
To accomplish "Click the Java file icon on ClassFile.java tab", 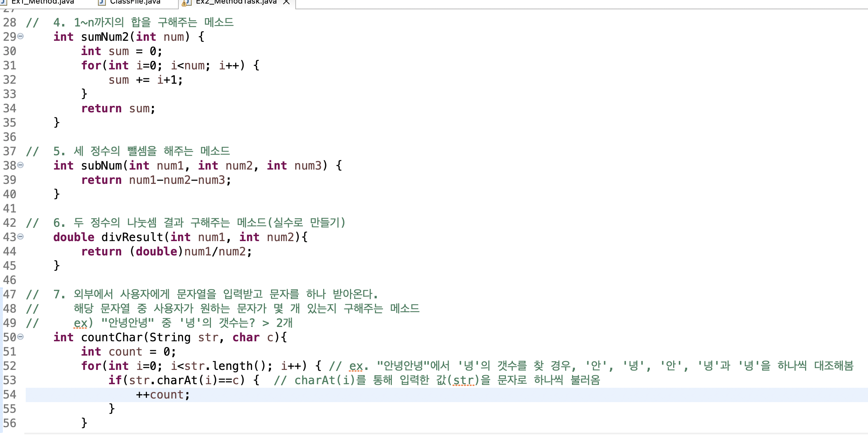I will (102, 3).
